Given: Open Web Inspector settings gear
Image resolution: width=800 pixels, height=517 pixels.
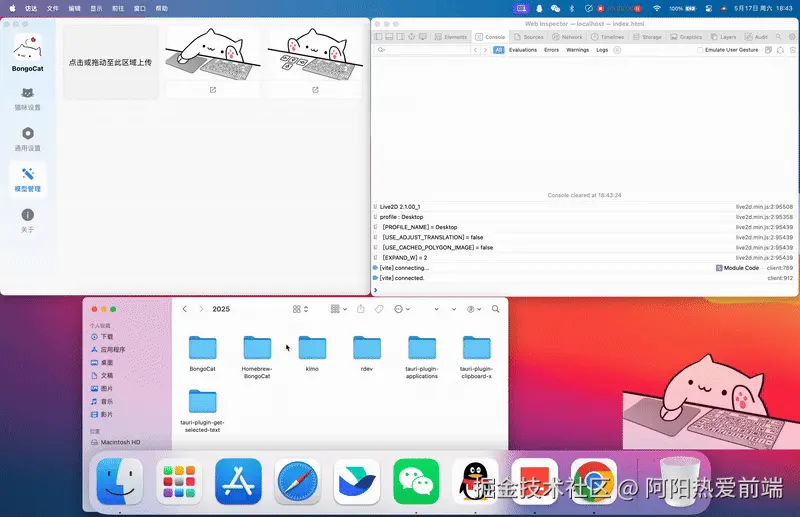Looking at the screenshot, I should [x=792, y=37].
